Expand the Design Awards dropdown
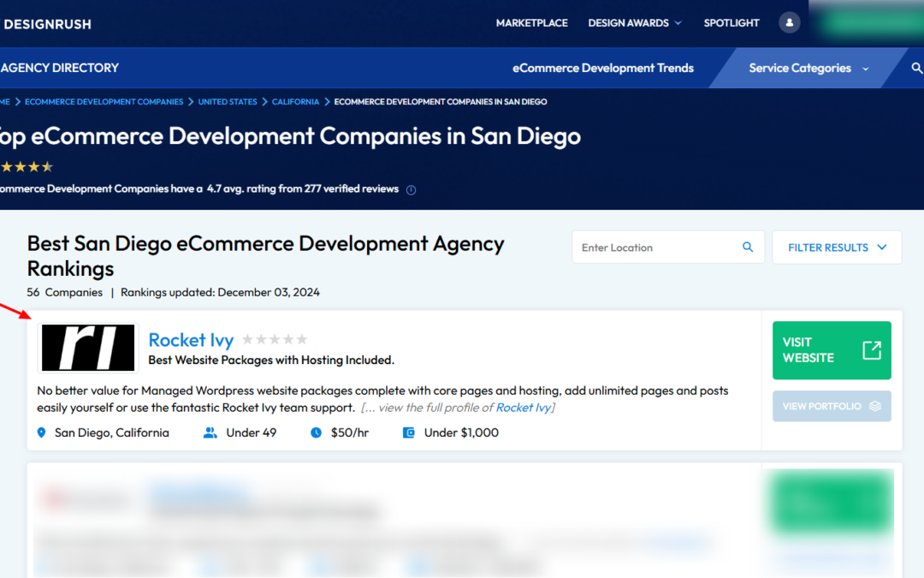 click(635, 23)
